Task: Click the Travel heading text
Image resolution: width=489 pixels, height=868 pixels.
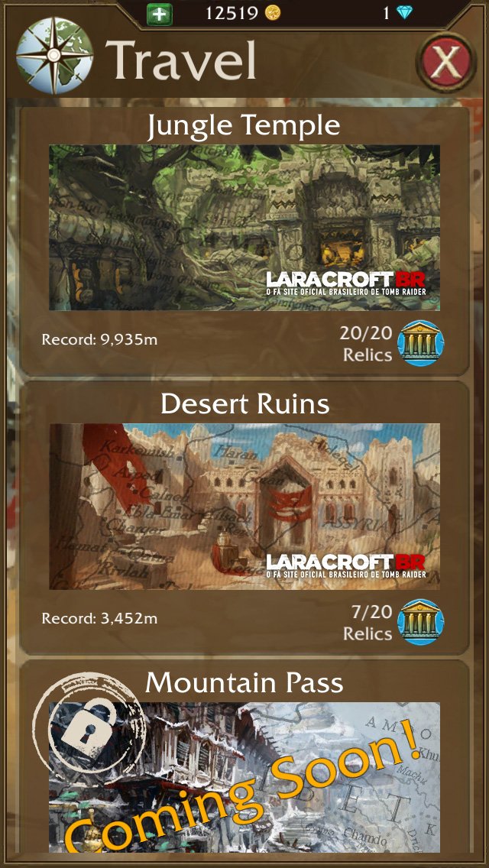Action: point(181,60)
